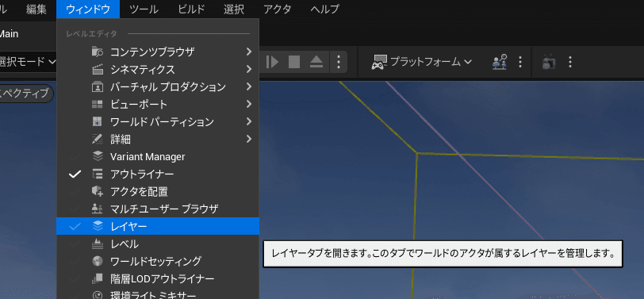Expand the シネマティクス submenu arrow

click(249, 69)
